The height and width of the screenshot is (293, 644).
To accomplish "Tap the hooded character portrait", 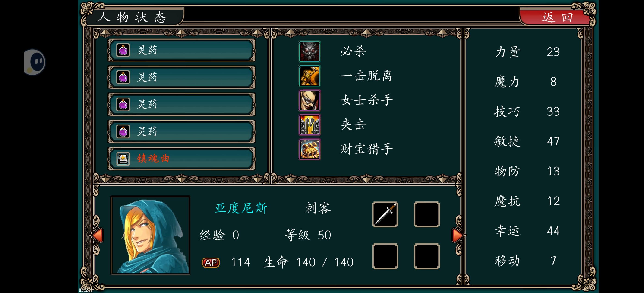I will [x=151, y=235].
